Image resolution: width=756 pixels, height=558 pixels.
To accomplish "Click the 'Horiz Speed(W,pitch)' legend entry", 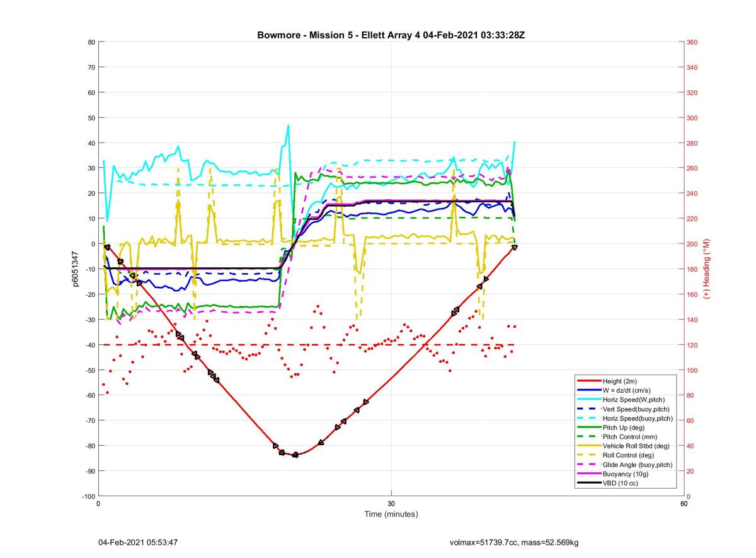I will tap(620, 400).
